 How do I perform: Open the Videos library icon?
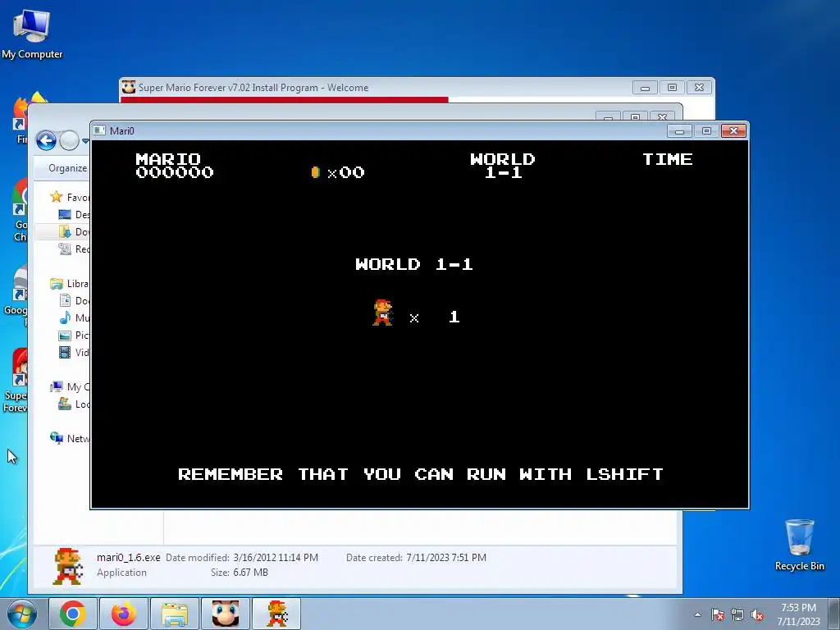[x=65, y=353]
